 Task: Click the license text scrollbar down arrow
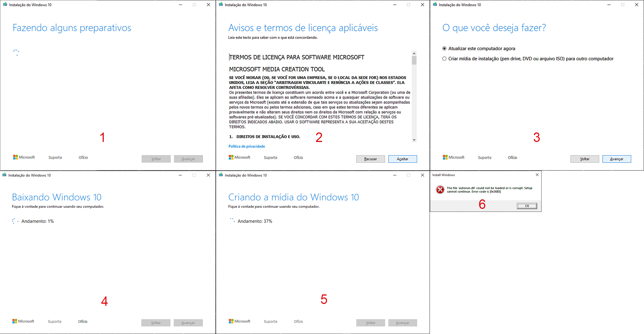click(x=414, y=140)
